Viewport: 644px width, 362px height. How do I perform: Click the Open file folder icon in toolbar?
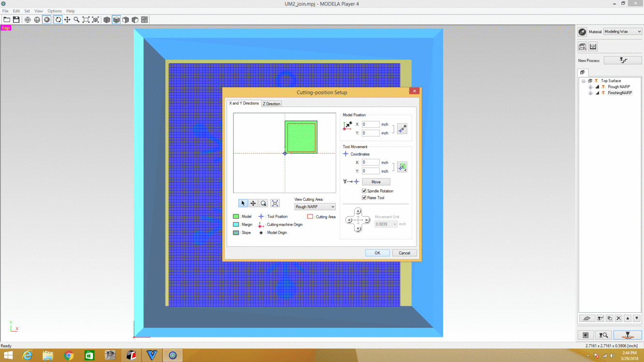pyautogui.click(x=7, y=20)
